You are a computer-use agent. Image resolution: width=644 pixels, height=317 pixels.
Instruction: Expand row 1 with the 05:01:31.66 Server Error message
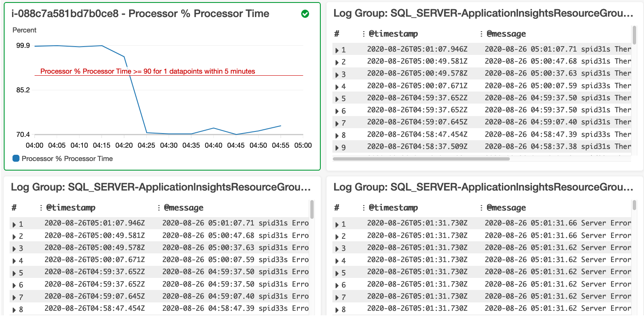click(x=337, y=225)
